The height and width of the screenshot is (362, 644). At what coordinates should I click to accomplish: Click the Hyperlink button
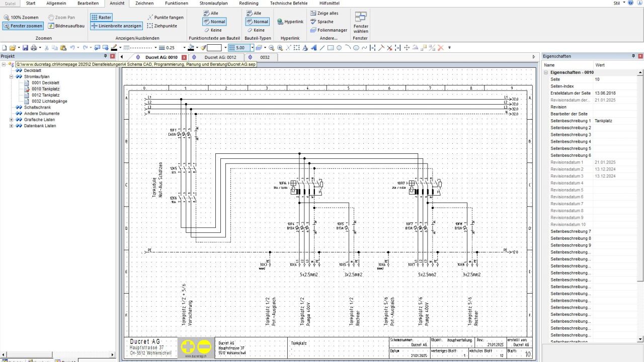(290, 22)
